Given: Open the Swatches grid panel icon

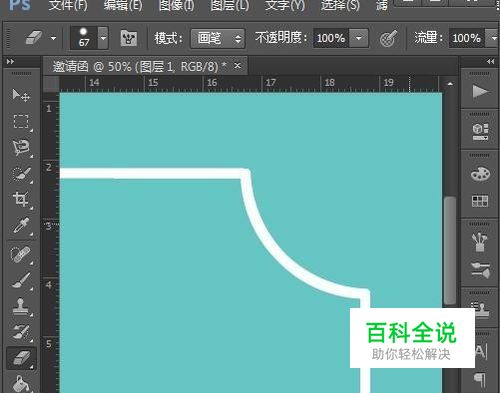Looking at the screenshot, I should tap(480, 201).
